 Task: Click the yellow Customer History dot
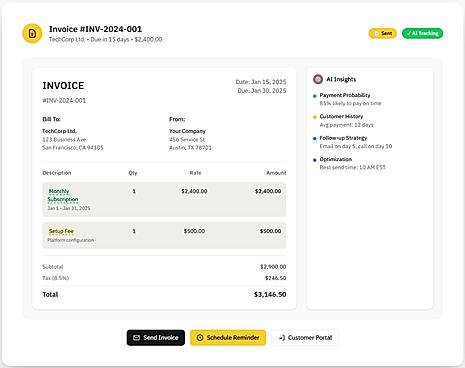[315, 117]
